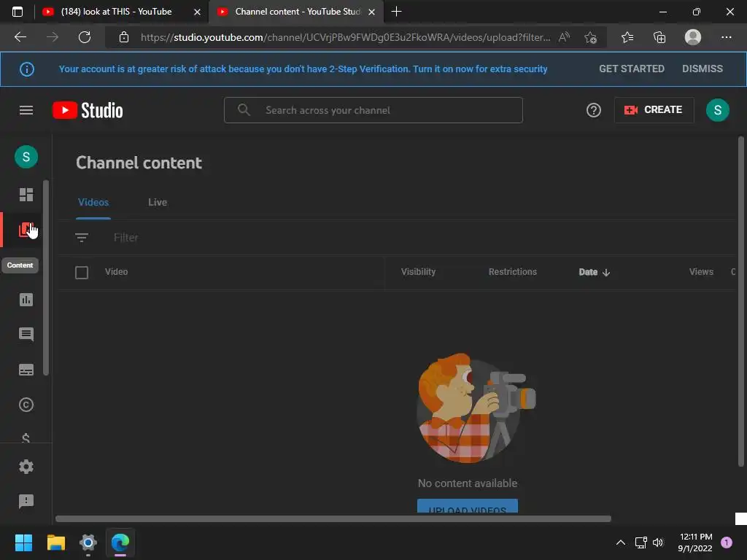This screenshot has width=747, height=560.
Task: Open the Subtitles icon in sidebar
Action: point(26,370)
